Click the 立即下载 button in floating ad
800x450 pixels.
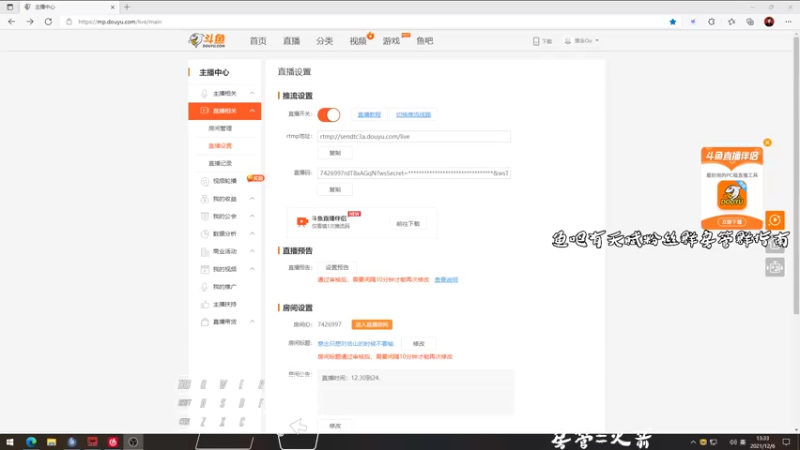pyautogui.click(x=732, y=222)
